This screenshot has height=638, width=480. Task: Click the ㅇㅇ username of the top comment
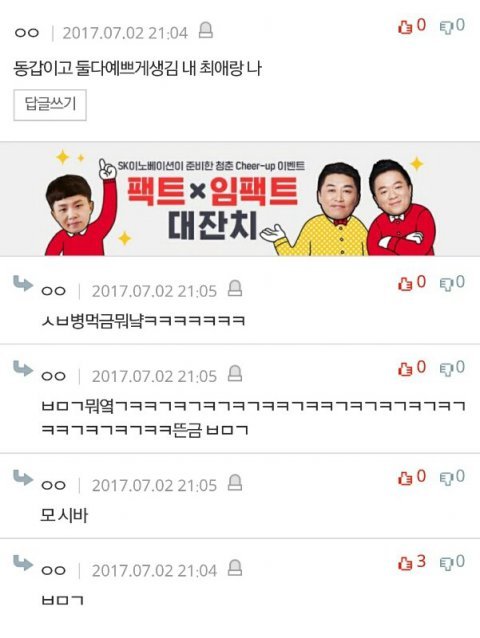(x=27, y=33)
